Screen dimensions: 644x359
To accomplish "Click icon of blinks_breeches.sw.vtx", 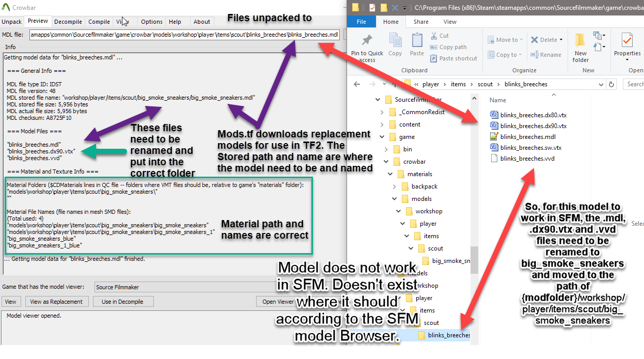I will 493,147.
